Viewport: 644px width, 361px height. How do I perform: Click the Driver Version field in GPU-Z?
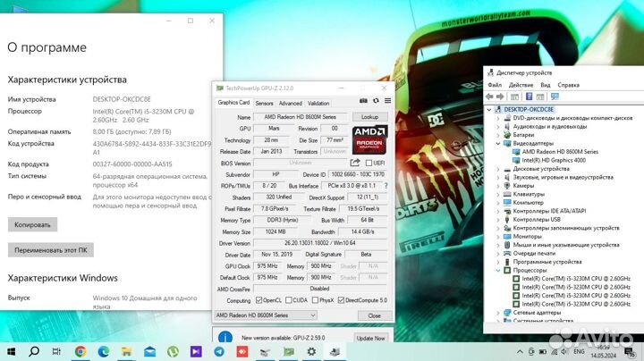[320, 243]
